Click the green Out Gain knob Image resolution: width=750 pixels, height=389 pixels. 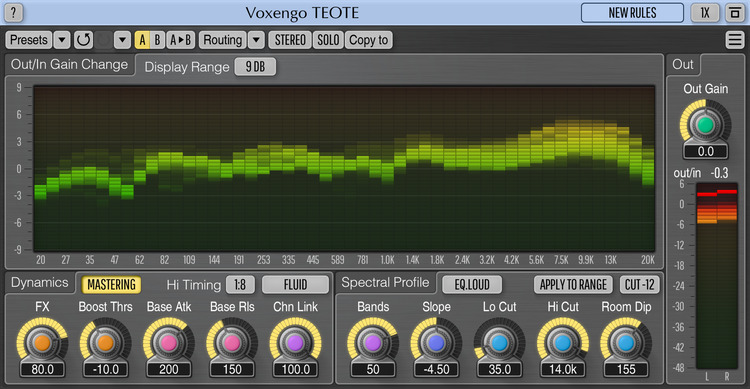(x=706, y=125)
